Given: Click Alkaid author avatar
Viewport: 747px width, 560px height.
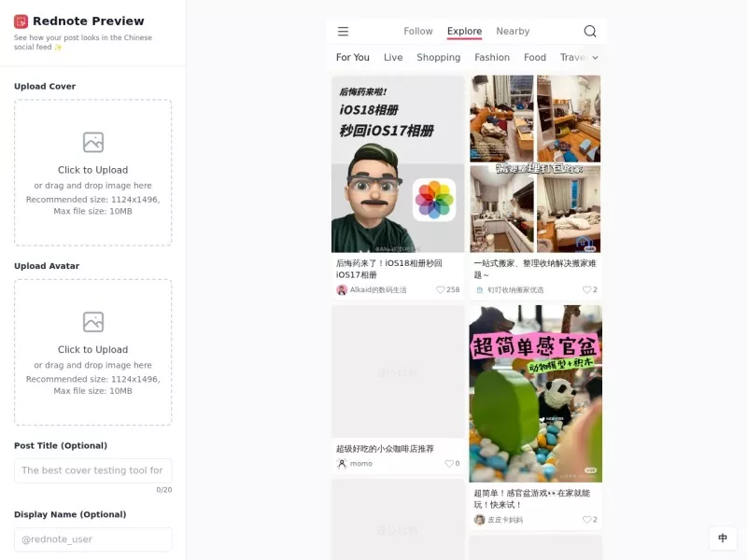Looking at the screenshot, I should 342,290.
